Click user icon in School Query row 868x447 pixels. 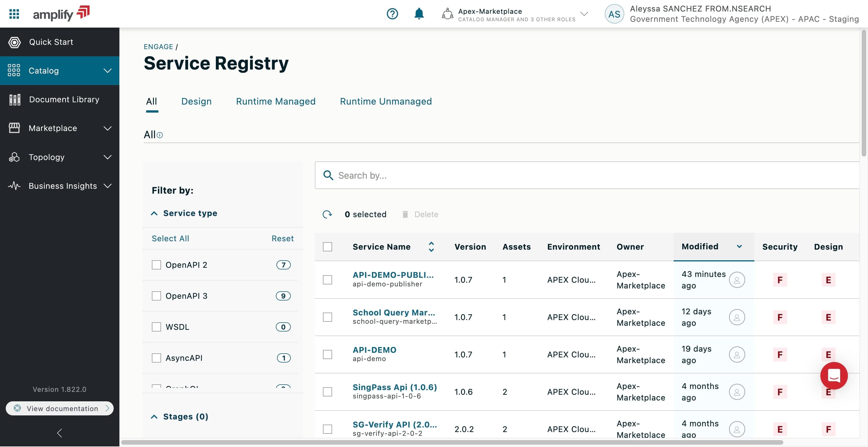pos(737,317)
